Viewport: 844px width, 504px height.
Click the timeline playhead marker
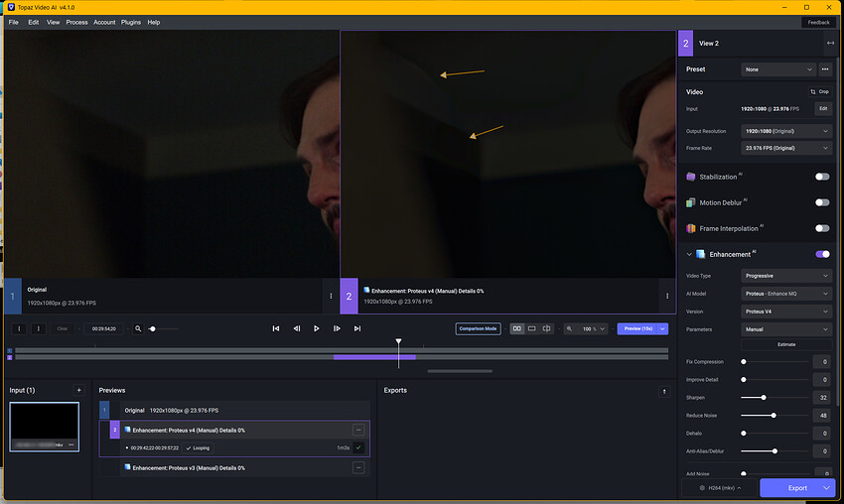point(398,341)
